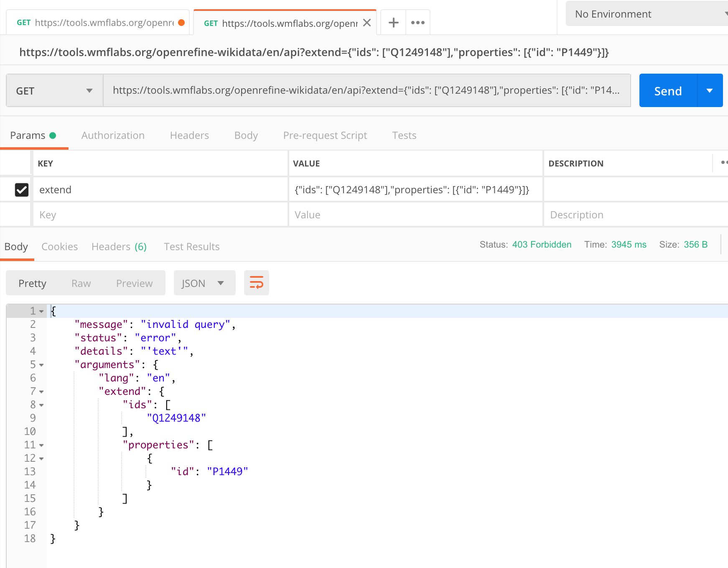The image size is (728, 568).
Task: Open the Tests tab
Action: pos(404,136)
